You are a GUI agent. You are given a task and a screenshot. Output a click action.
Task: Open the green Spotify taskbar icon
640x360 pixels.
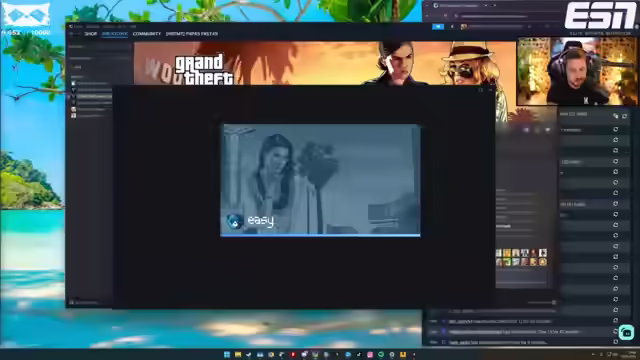(381, 354)
